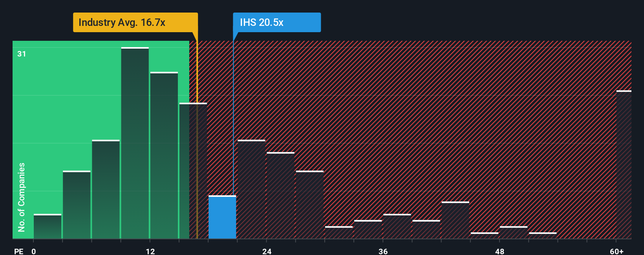
Task: Click the x-axis tick label 36
Action: tap(383, 251)
